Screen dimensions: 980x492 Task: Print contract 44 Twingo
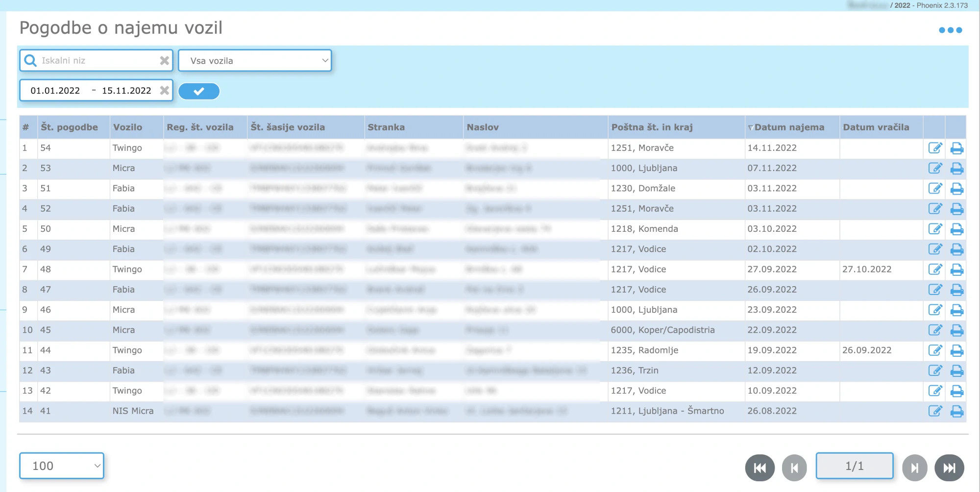(x=956, y=350)
